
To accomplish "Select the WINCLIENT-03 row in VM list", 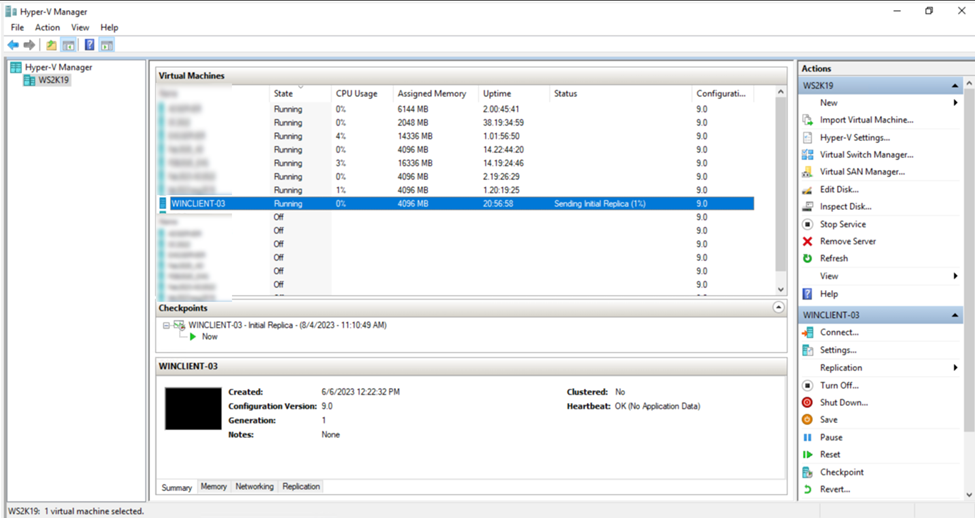I will 456,203.
